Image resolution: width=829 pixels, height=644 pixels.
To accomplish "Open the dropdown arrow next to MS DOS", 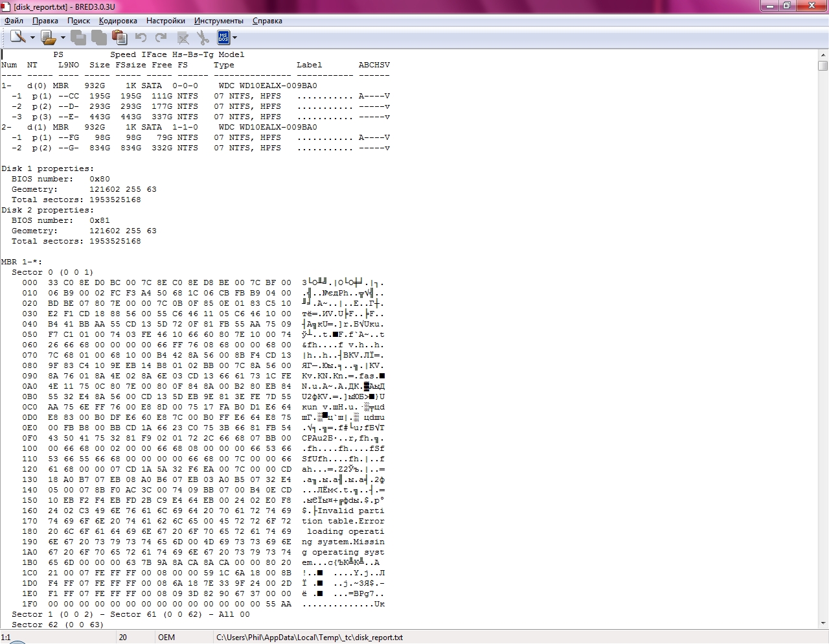I will click(x=234, y=38).
